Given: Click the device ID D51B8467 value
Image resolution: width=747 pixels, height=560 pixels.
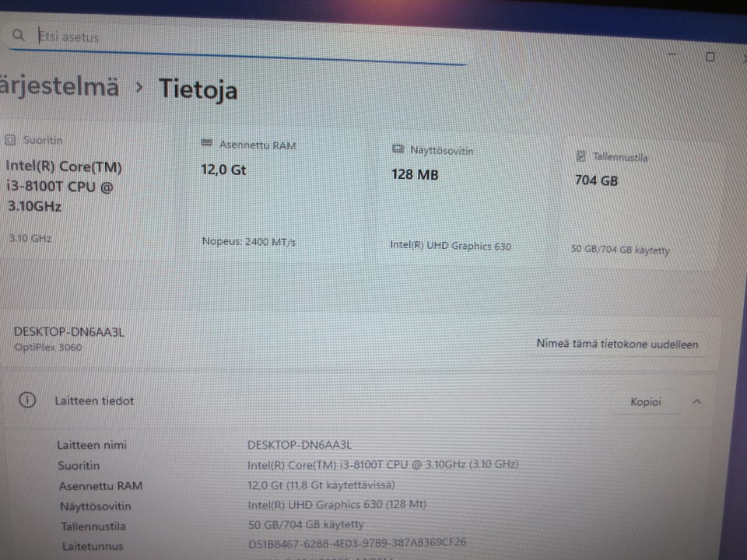Looking at the screenshot, I should [x=357, y=543].
